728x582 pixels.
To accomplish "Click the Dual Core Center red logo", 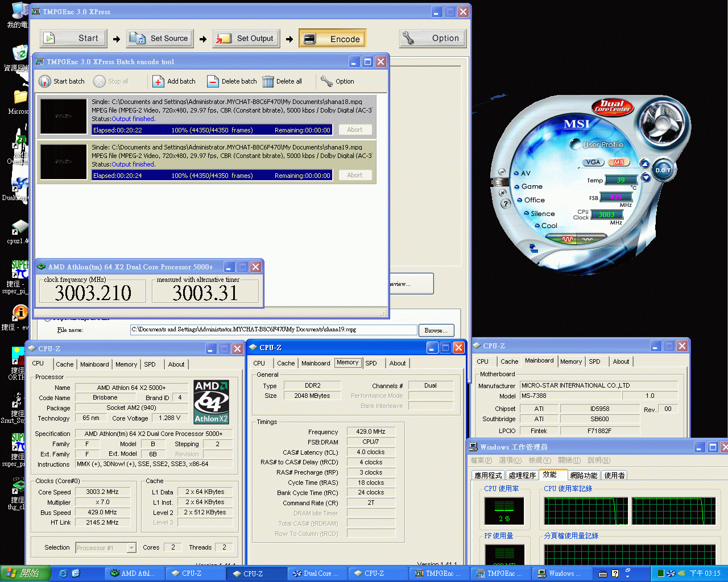I will pos(613,107).
